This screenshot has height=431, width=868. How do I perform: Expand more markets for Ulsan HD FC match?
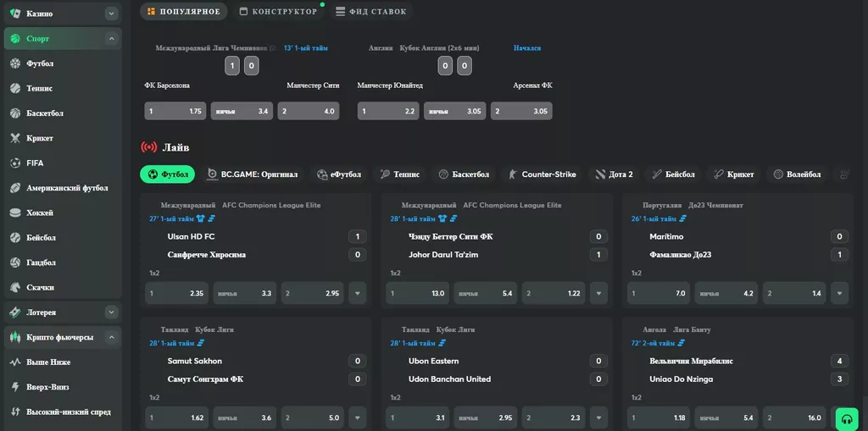(x=357, y=293)
